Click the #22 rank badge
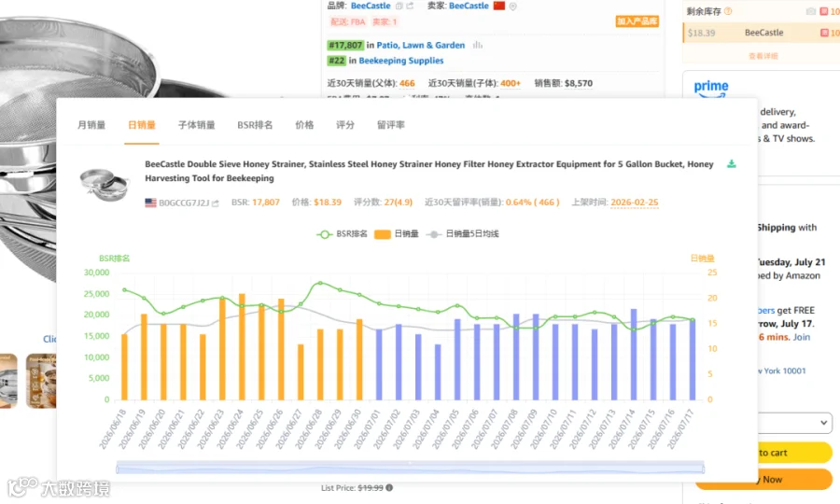 pos(336,61)
